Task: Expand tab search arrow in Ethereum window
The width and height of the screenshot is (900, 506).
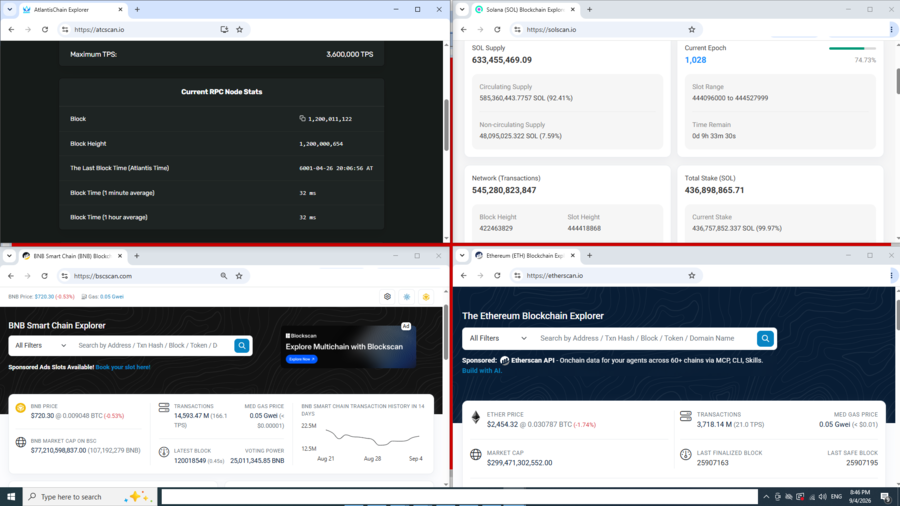Action: point(462,255)
